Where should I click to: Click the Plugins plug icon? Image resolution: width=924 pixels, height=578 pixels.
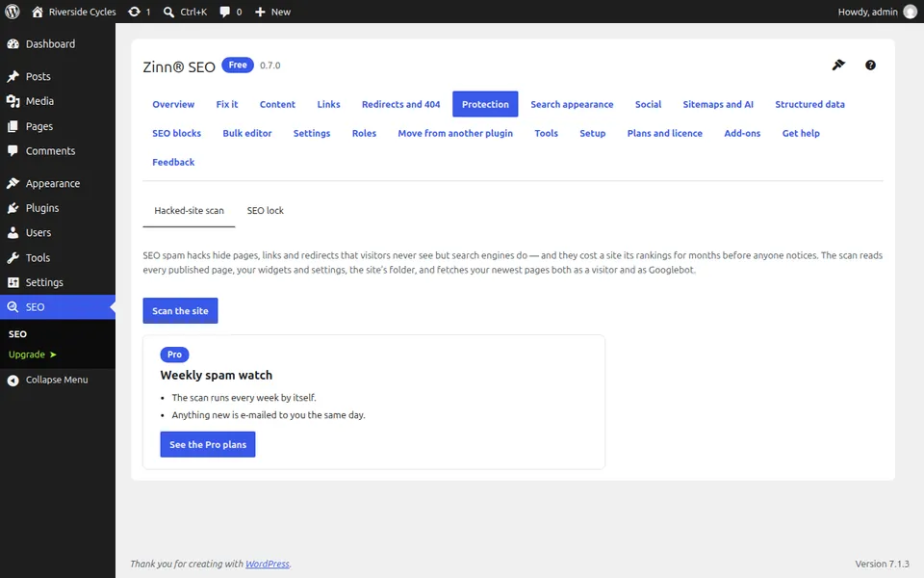[13, 208]
